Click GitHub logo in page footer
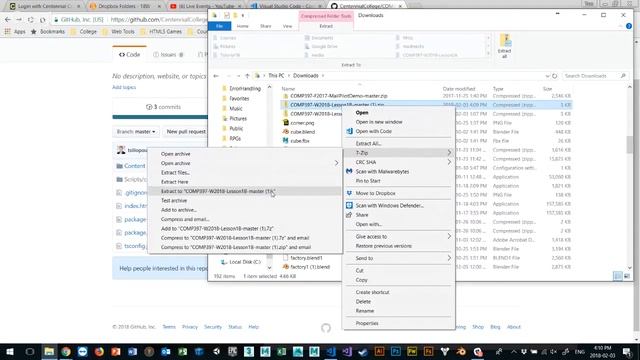Screen dimensions: 640x360 tap(326, 327)
